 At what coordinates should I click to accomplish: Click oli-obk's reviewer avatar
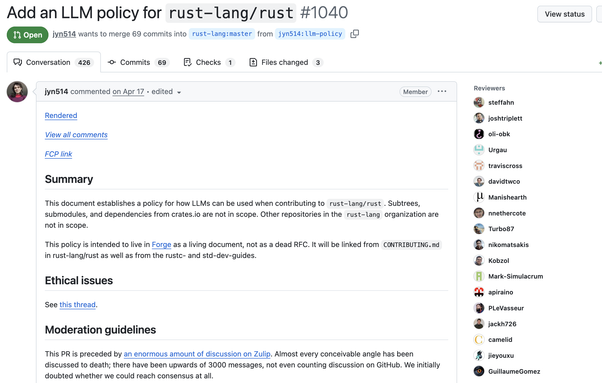click(479, 134)
